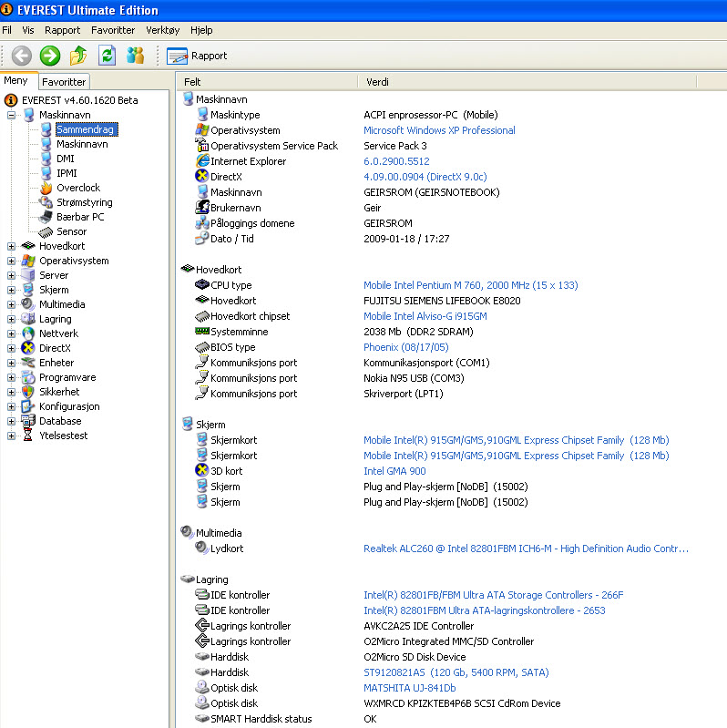Open the Realtek ALC260 audio link

(x=526, y=549)
